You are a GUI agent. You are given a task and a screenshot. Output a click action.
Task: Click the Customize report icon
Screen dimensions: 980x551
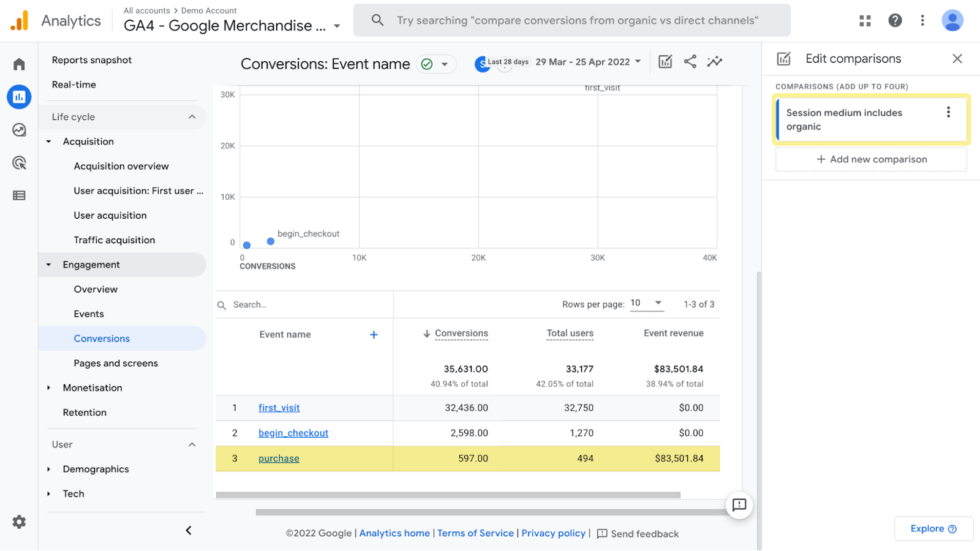click(665, 61)
